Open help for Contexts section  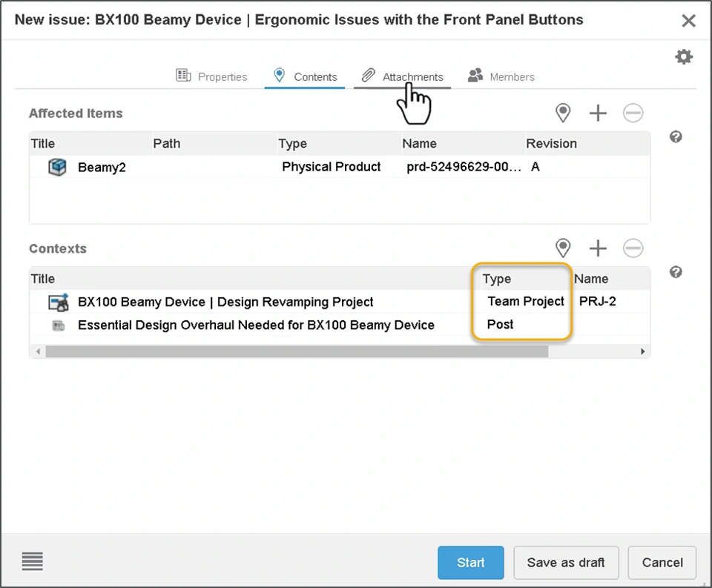(676, 272)
